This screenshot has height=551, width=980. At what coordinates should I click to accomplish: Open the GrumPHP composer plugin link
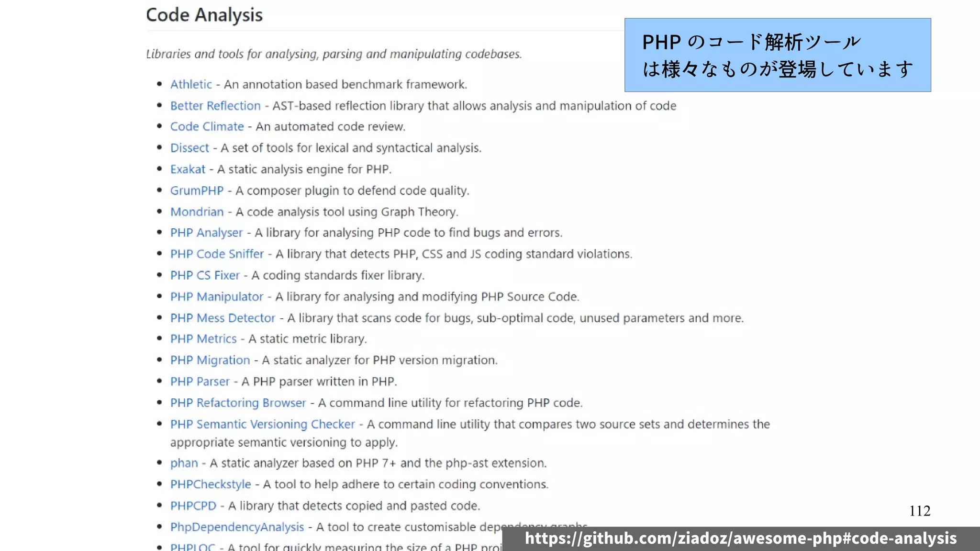point(197,191)
